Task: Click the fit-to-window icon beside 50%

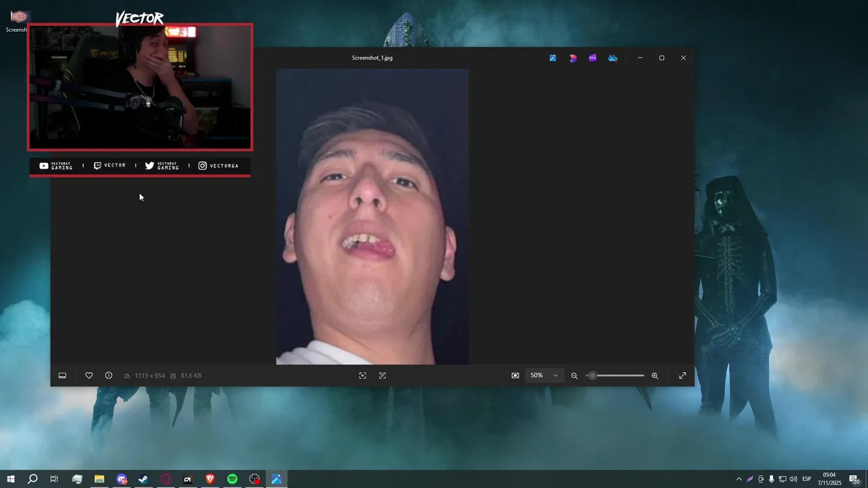Action: click(515, 375)
